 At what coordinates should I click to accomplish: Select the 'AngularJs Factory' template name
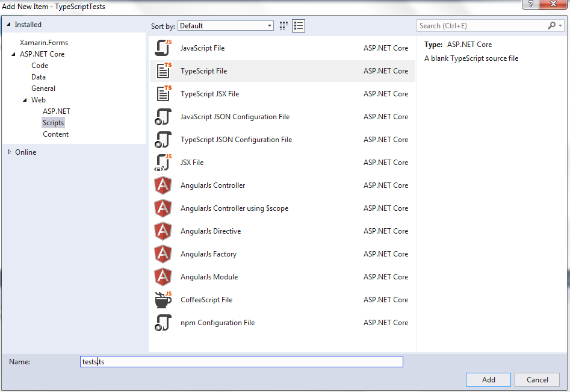pyautogui.click(x=208, y=254)
